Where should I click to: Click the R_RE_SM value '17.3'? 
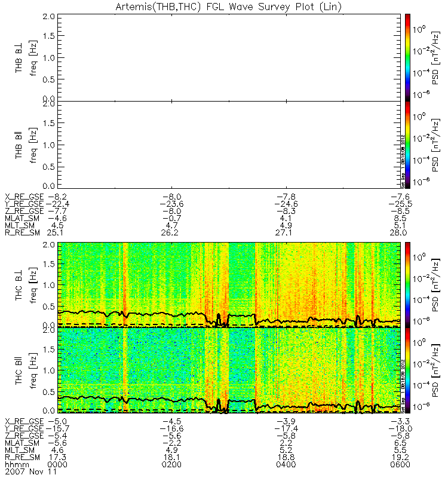57,457
